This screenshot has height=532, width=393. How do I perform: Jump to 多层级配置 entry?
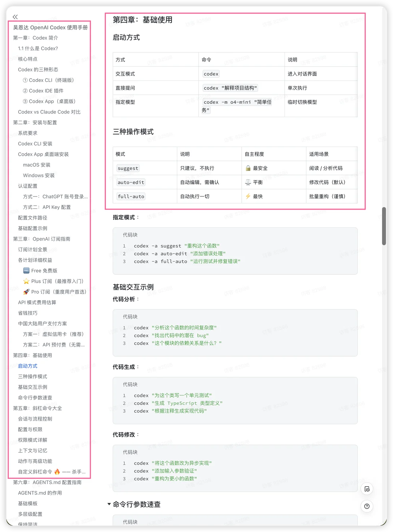(x=30, y=514)
